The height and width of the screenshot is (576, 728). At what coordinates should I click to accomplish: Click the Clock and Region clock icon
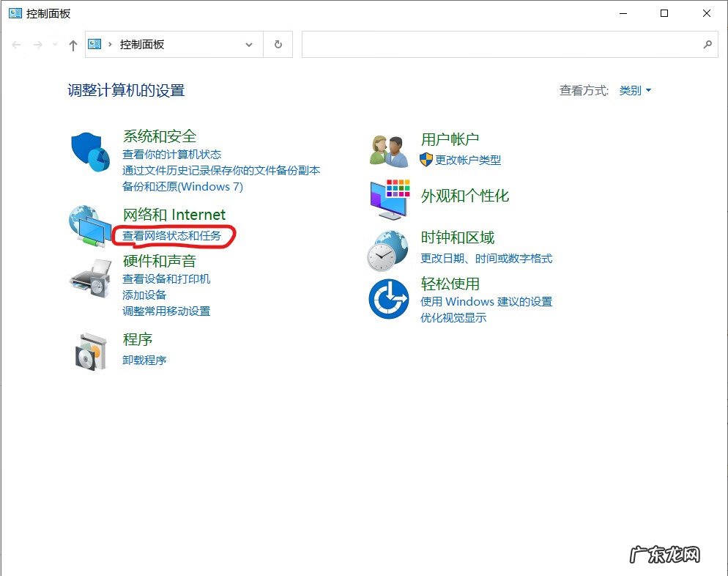(x=388, y=251)
